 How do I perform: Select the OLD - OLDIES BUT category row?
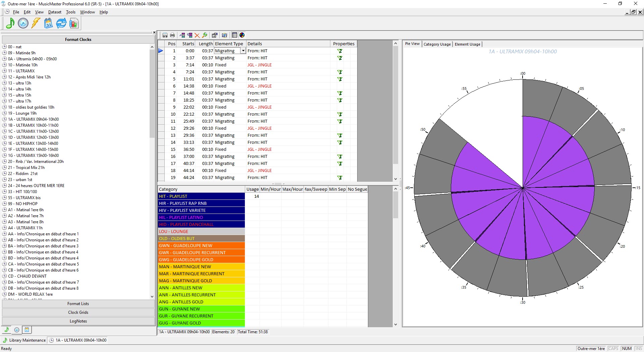coord(201,239)
